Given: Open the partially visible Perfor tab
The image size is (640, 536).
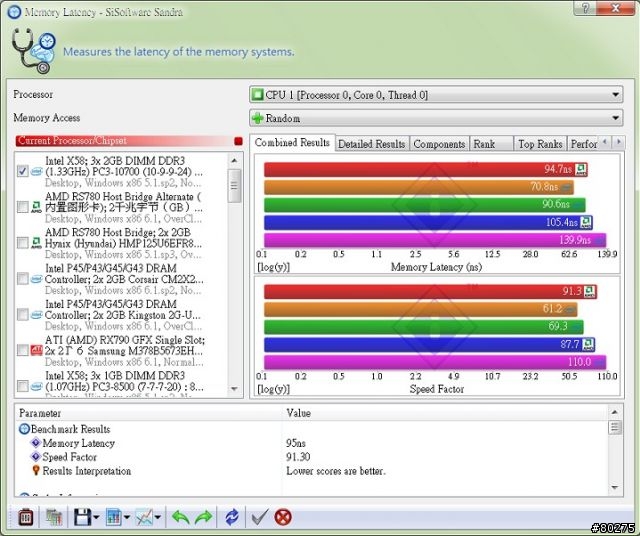Looking at the screenshot, I should tap(583, 144).
